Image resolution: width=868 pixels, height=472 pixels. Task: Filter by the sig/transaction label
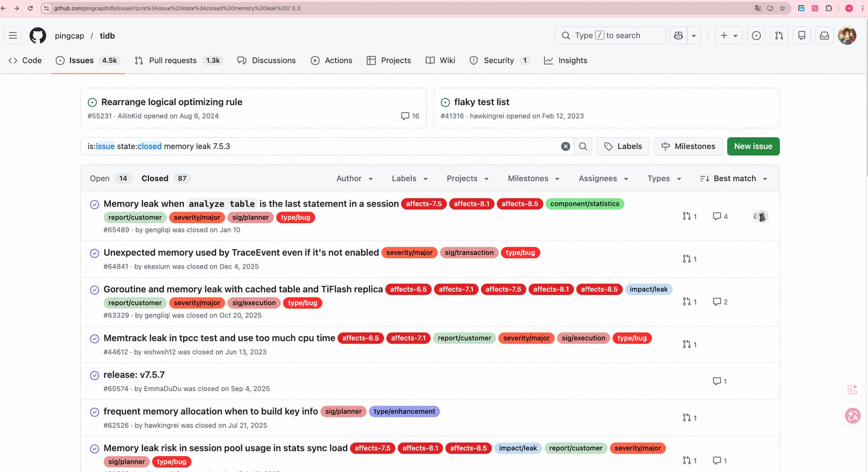point(469,252)
